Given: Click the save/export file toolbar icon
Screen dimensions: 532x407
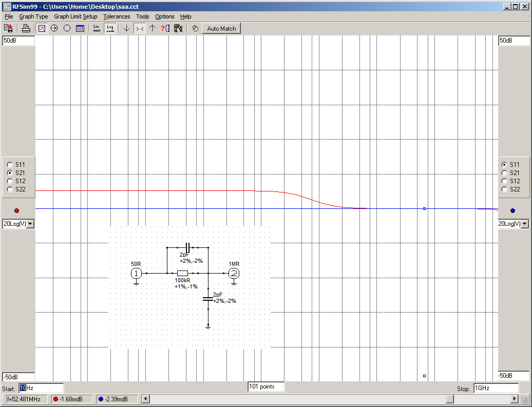Looking at the screenshot, I should click(8, 29).
